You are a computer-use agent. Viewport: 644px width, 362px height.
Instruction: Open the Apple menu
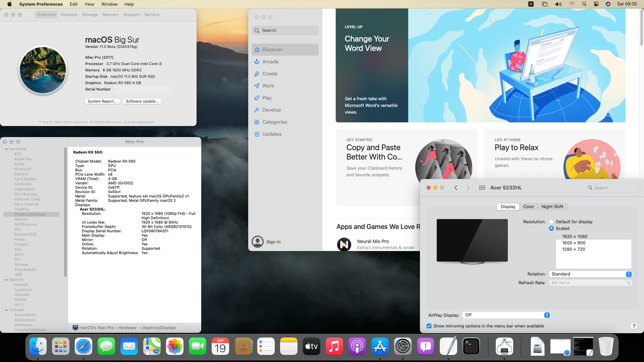tap(9, 4)
